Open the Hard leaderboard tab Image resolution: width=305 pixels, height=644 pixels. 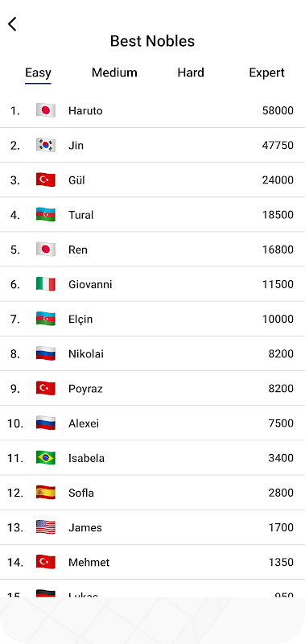[191, 72]
